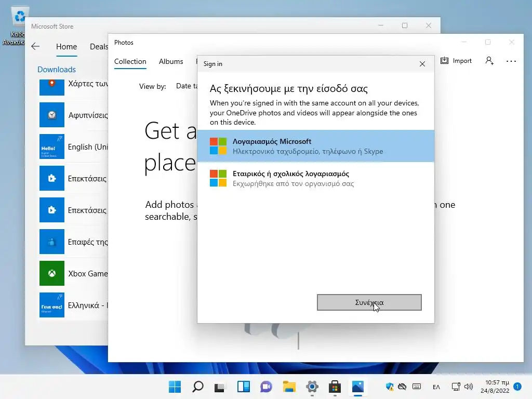Viewport: 532px width, 399px height.
Task: Click the OneDrive cloud tray icon
Action: coord(402,387)
